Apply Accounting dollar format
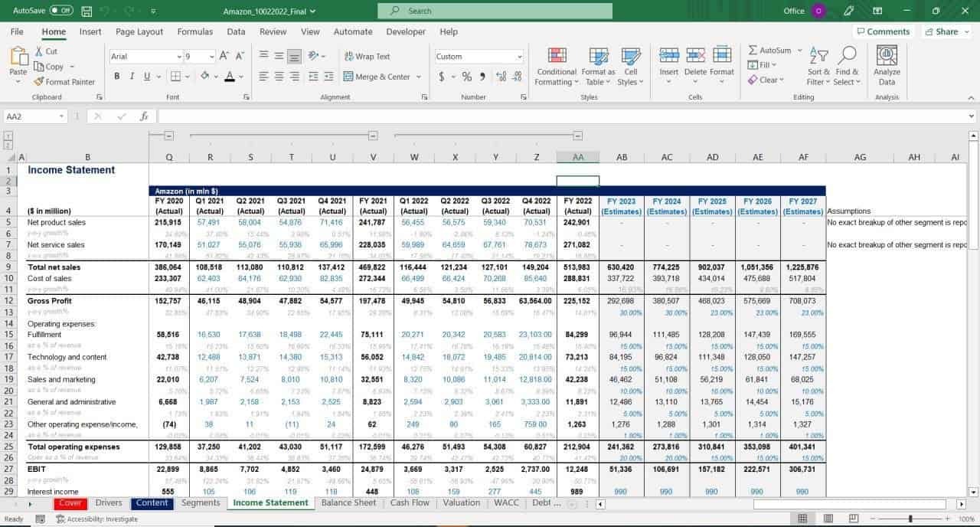The image size is (980, 527). coord(442,77)
